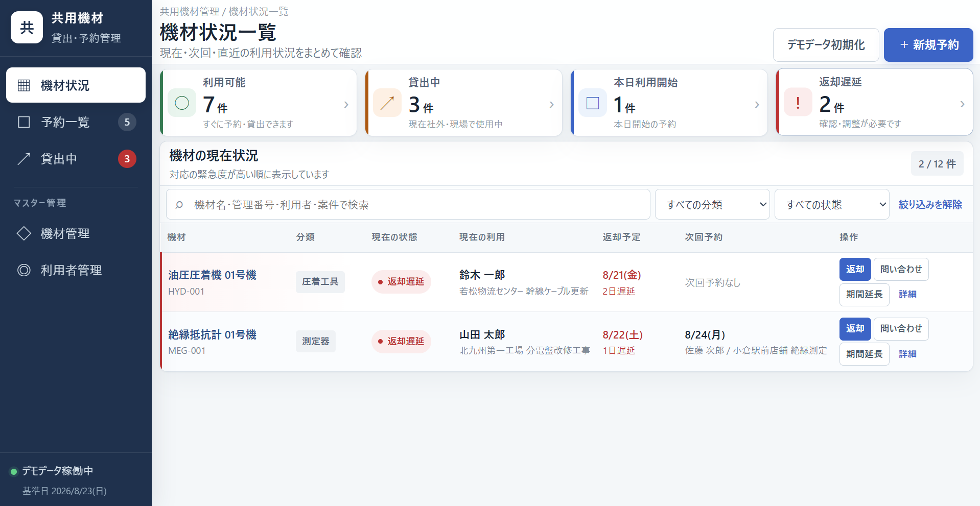Open the 油圧圧着機 01号機 equipment link
Image resolution: width=980 pixels, height=506 pixels.
[x=212, y=275]
